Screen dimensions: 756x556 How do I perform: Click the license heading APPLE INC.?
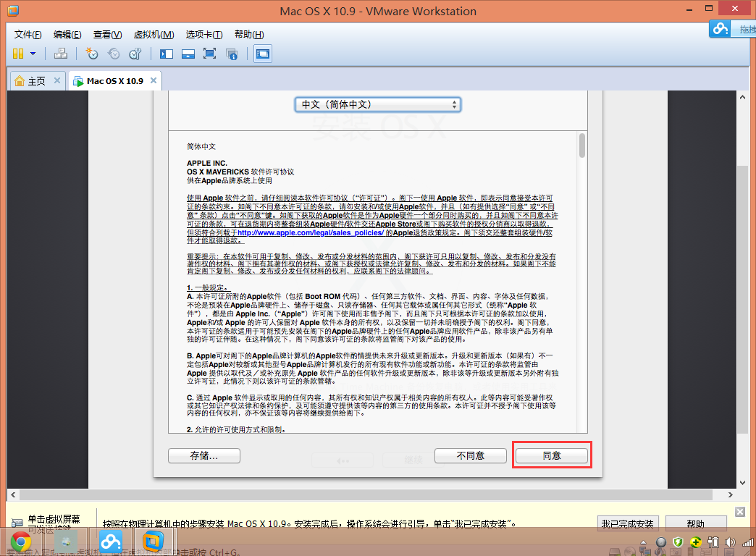(x=207, y=163)
